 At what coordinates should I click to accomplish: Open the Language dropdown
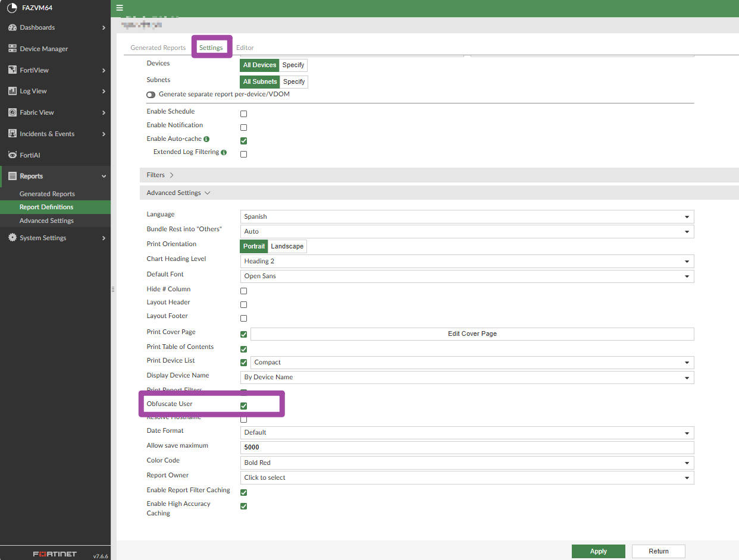(x=467, y=216)
